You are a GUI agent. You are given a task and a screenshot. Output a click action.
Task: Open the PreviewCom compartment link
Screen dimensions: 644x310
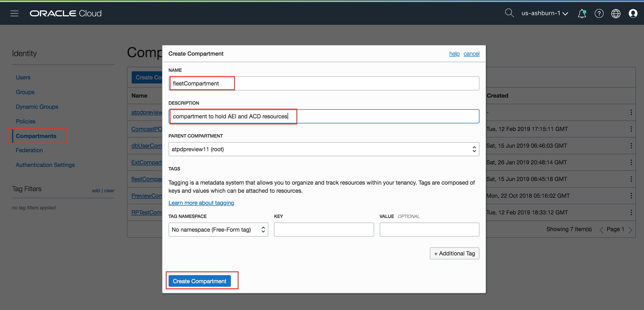click(x=147, y=196)
